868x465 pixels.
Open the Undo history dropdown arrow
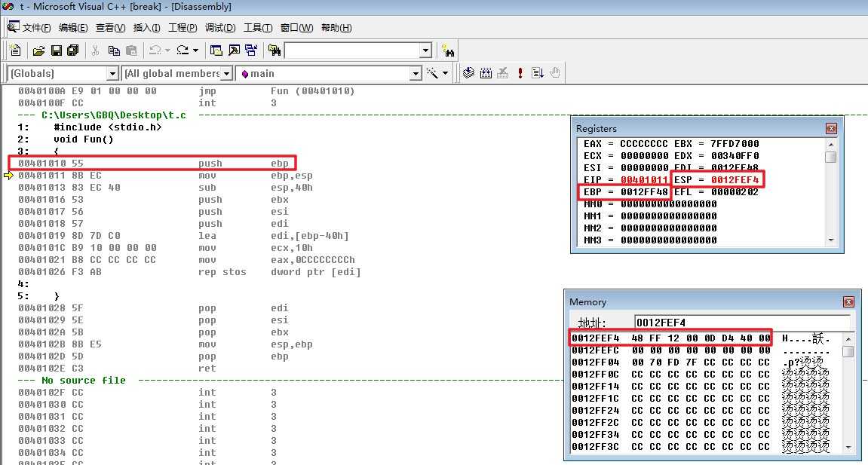[x=167, y=50]
